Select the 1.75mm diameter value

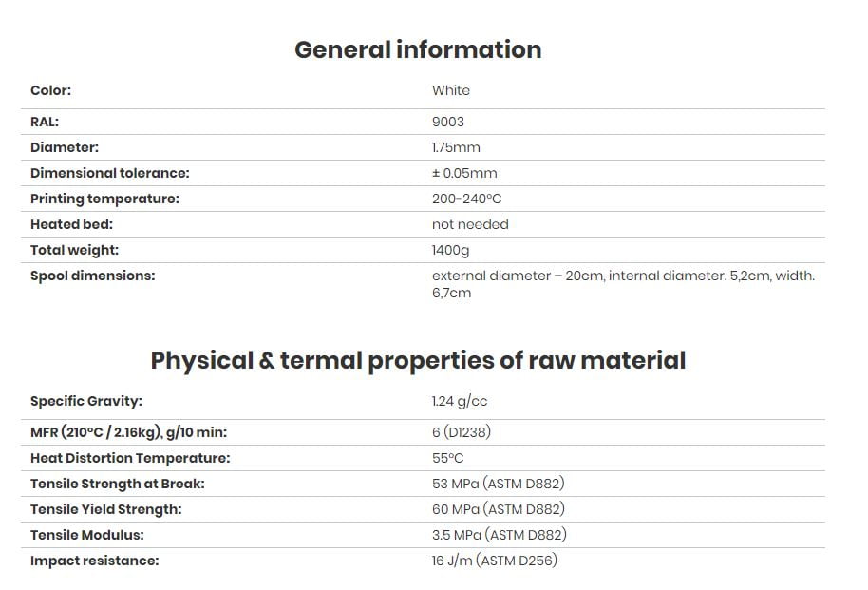(456, 147)
